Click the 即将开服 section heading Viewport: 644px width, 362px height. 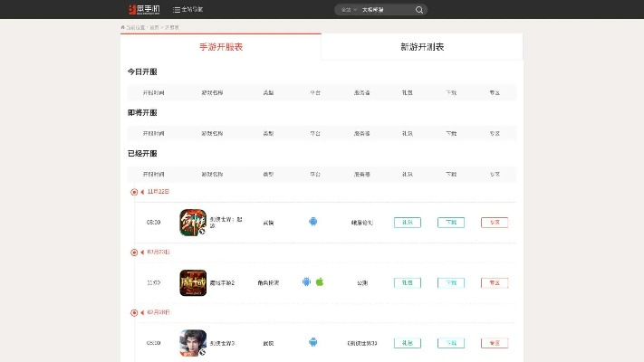click(x=142, y=112)
